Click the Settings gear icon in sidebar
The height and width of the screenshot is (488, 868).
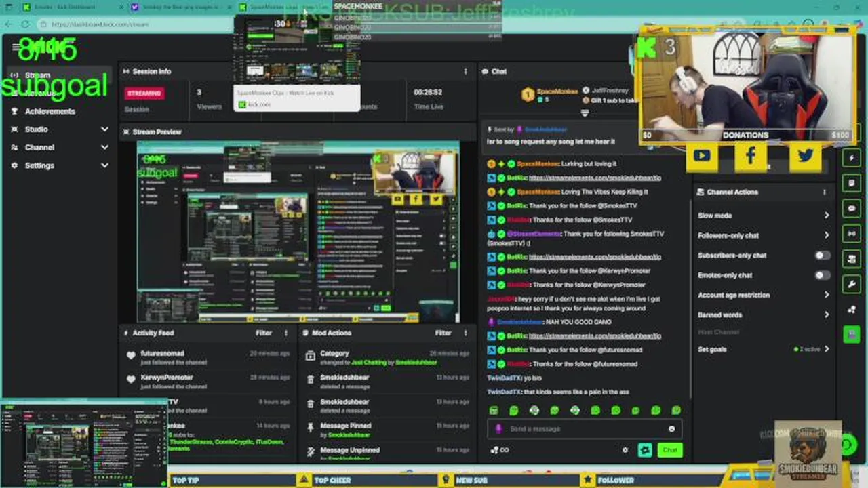[x=15, y=165]
